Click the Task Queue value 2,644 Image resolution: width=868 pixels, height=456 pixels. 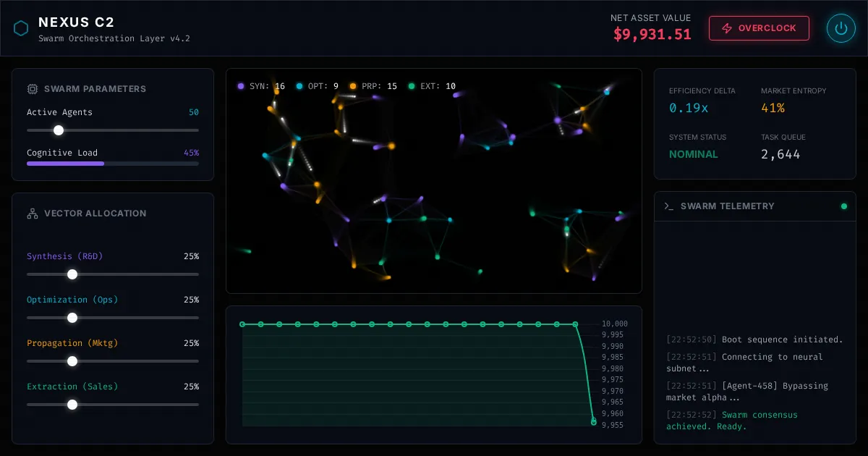(x=780, y=154)
